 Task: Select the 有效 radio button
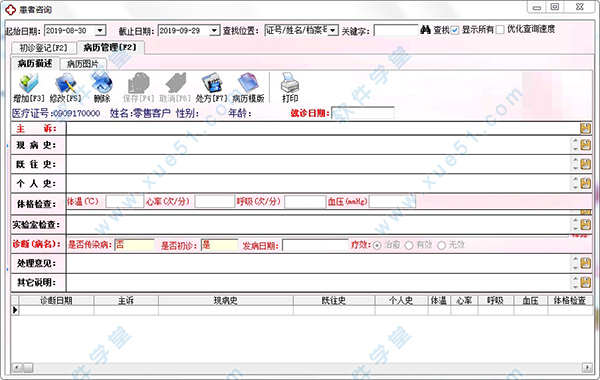(409, 245)
